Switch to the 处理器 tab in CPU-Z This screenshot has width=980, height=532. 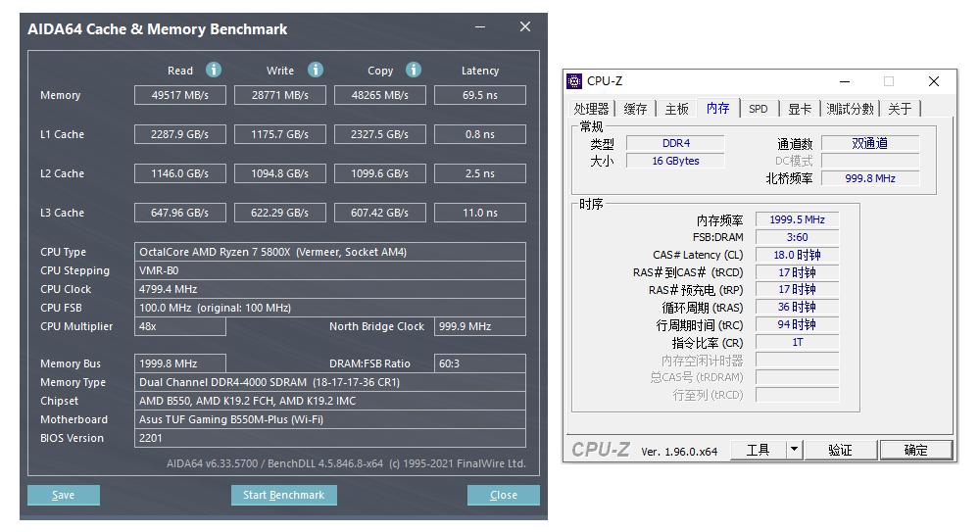(591, 109)
